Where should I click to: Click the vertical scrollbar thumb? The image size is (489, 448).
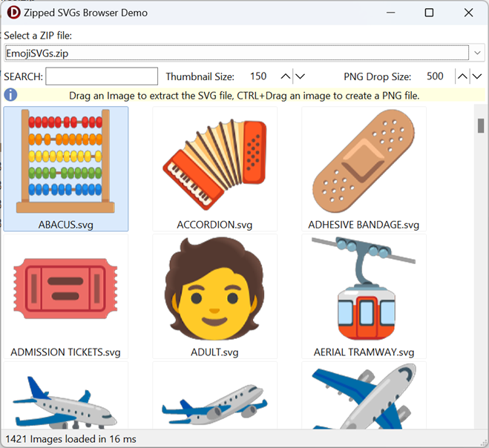point(481,125)
